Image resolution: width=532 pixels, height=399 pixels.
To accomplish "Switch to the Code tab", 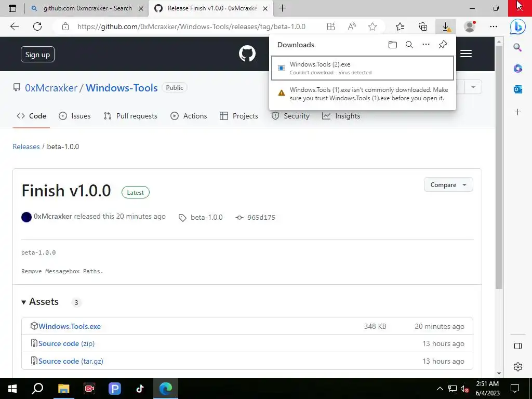I will (x=31, y=116).
